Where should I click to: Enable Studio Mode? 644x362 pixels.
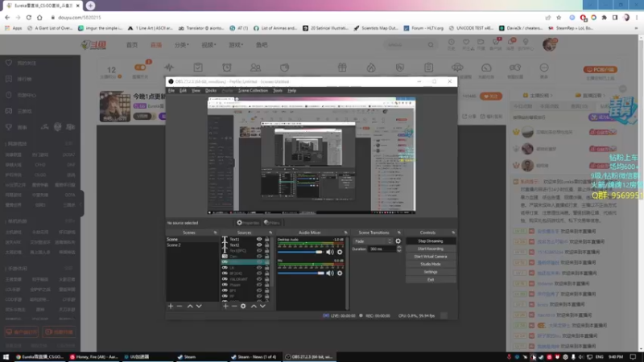click(x=431, y=265)
